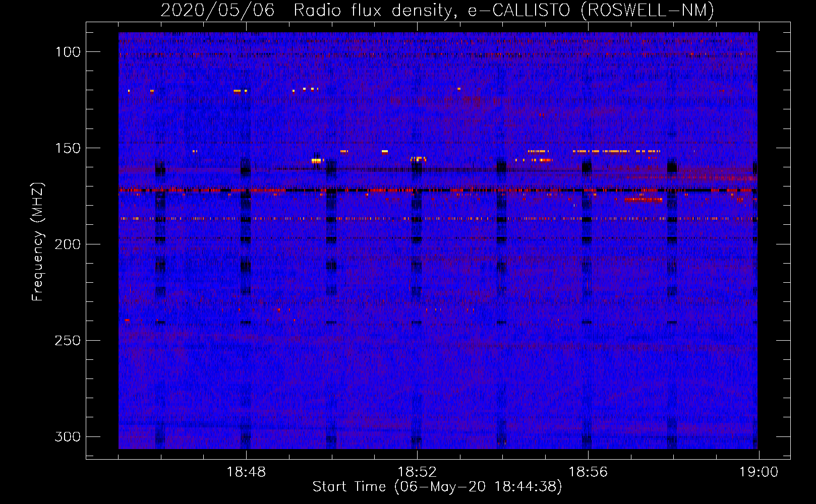
Task: Click the date "2020/05/06" in the title
Action: (217, 10)
